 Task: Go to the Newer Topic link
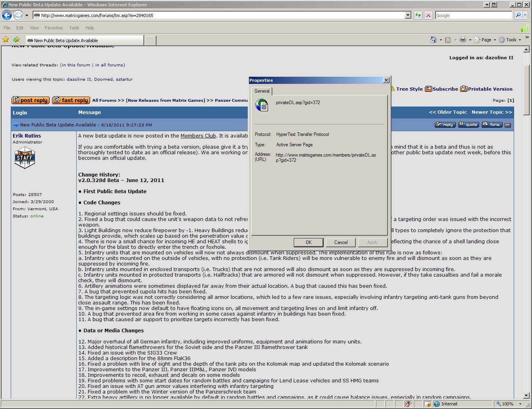(492, 112)
